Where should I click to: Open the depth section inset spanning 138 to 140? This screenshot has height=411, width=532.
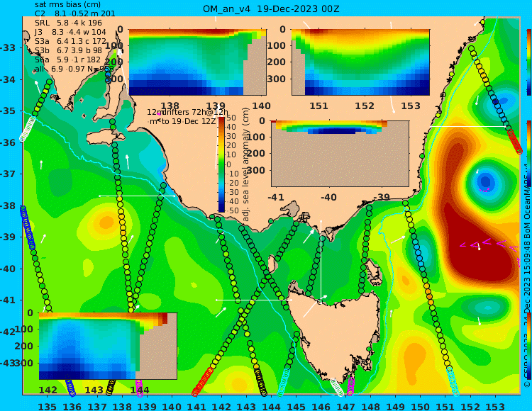(197, 62)
